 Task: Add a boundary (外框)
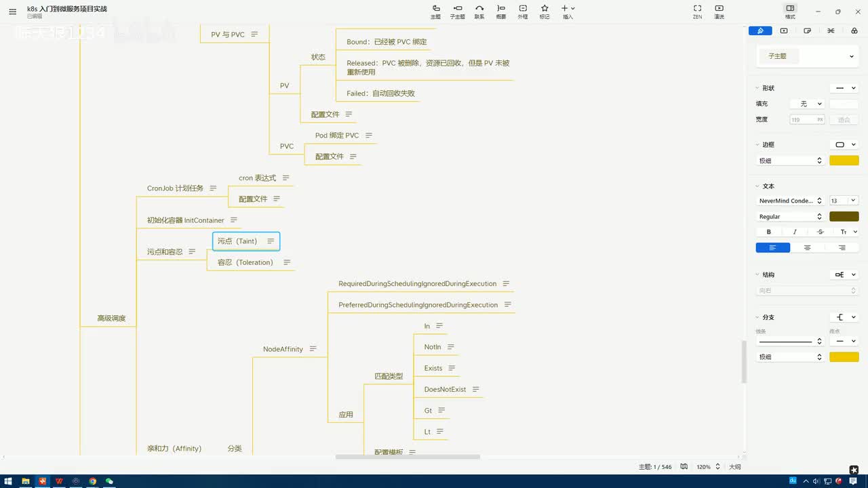point(523,12)
